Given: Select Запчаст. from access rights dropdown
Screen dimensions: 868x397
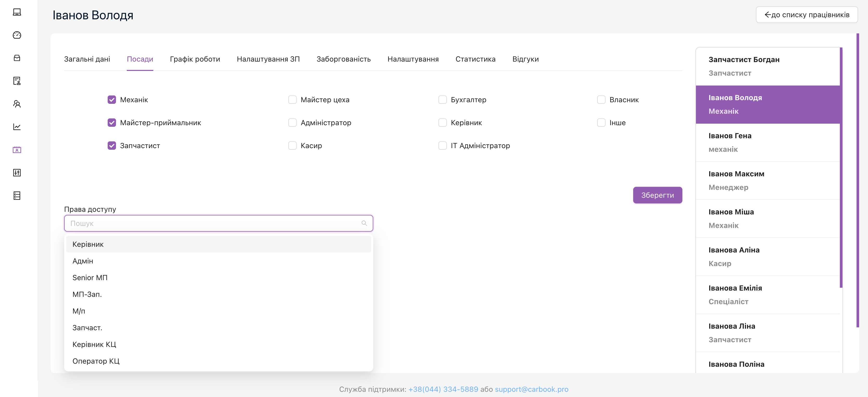Looking at the screenshot, I should [x=87, y=327].
